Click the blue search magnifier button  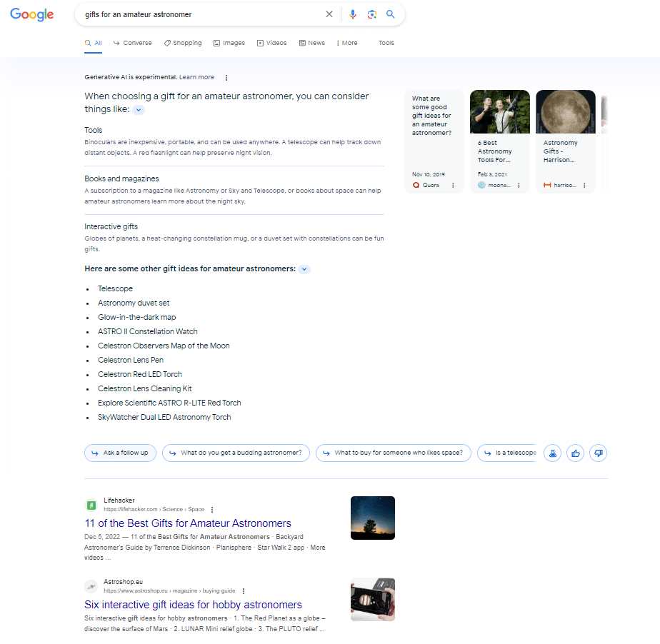[391, 14]
